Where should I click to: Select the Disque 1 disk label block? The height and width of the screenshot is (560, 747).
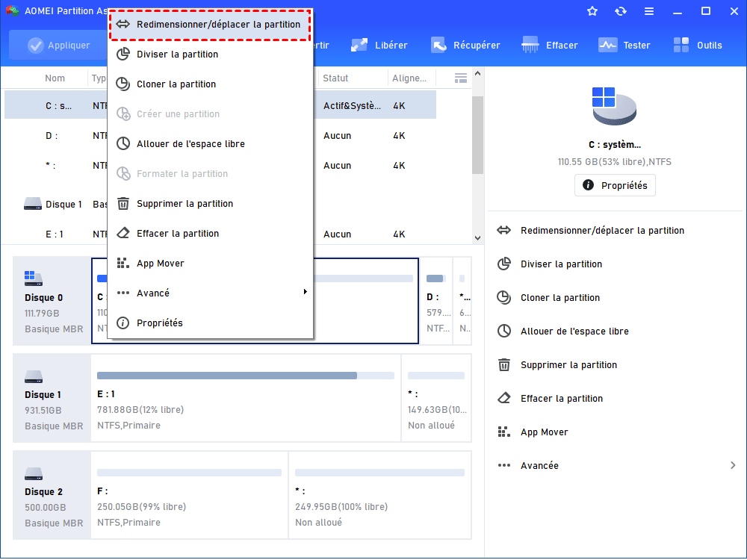(52, 398)
